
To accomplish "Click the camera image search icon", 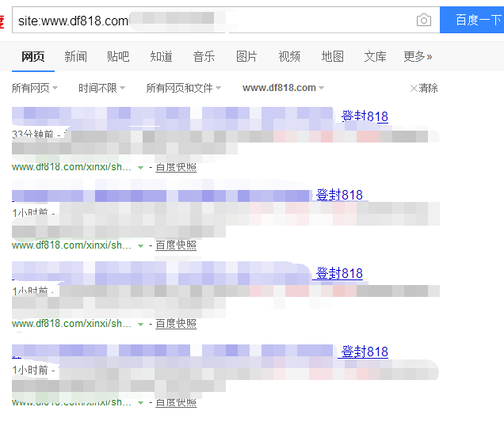I will (x=424, y=21).
